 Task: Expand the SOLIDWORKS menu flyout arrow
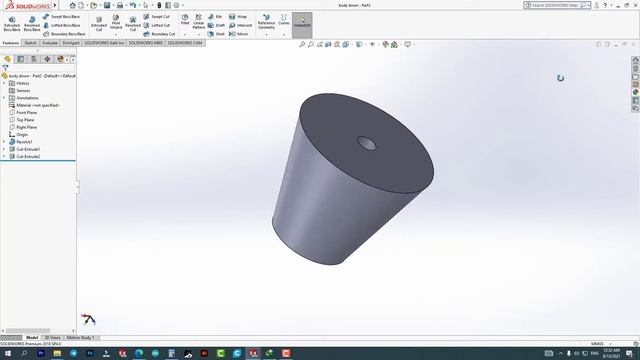click(55, 5)
